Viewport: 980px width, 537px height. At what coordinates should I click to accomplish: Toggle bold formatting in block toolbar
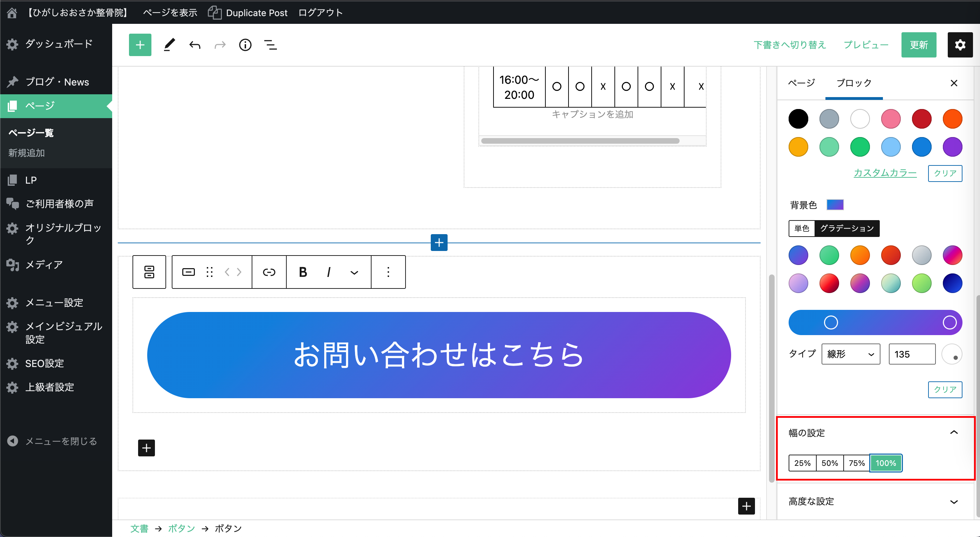[x=303, y=272]
